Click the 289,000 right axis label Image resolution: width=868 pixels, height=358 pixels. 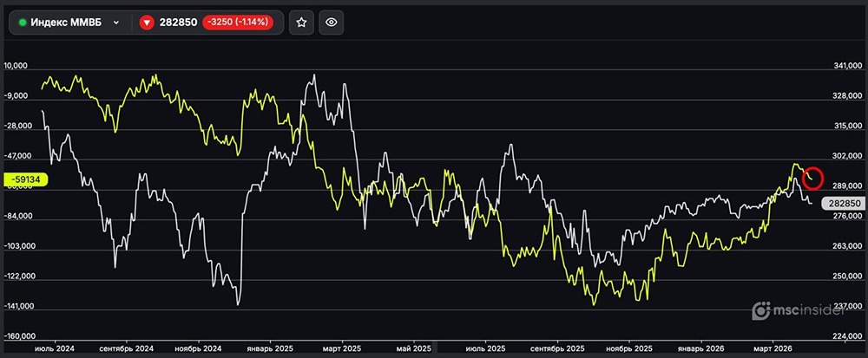point(847,186)
